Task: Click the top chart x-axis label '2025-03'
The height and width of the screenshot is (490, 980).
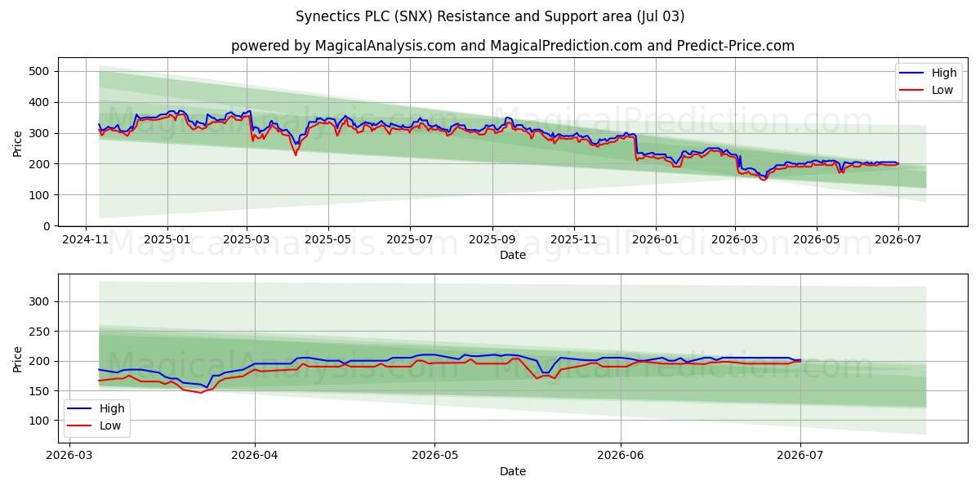Action: tap(247, 241)
